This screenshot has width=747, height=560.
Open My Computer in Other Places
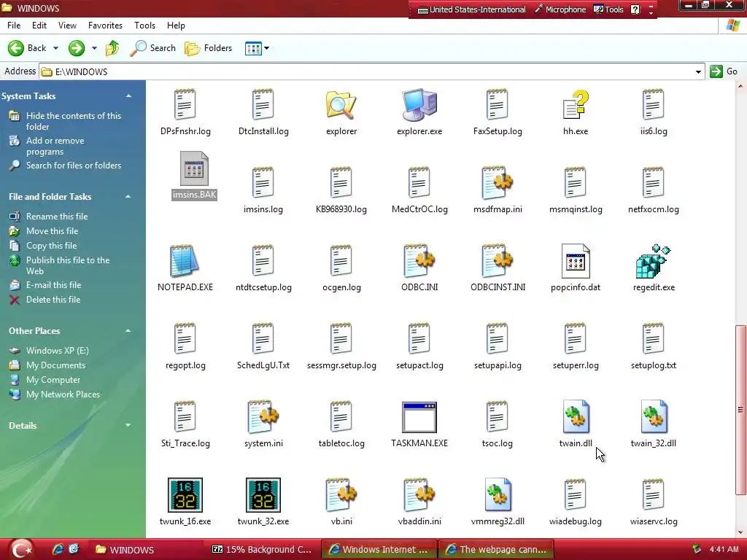[x=53, y=379]
